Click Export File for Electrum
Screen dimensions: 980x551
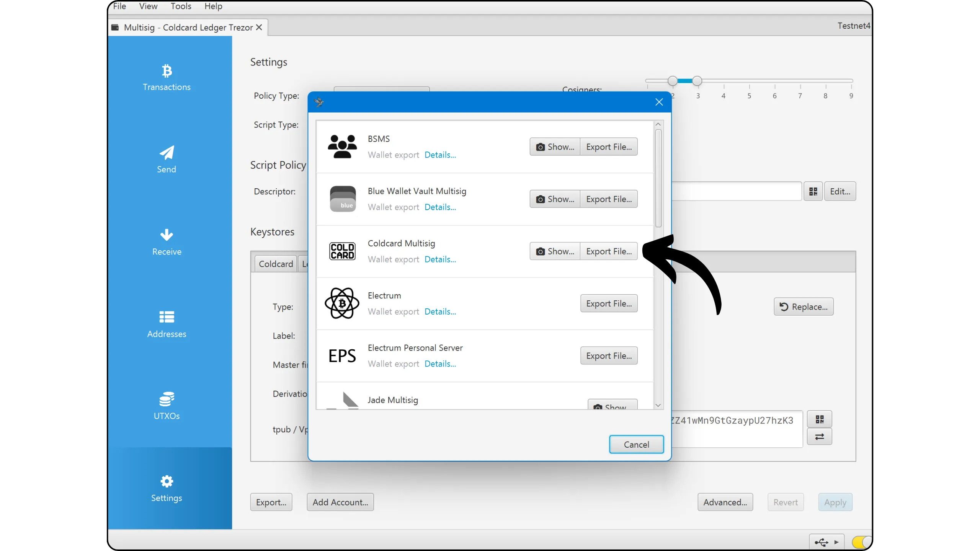click(609, 303)
